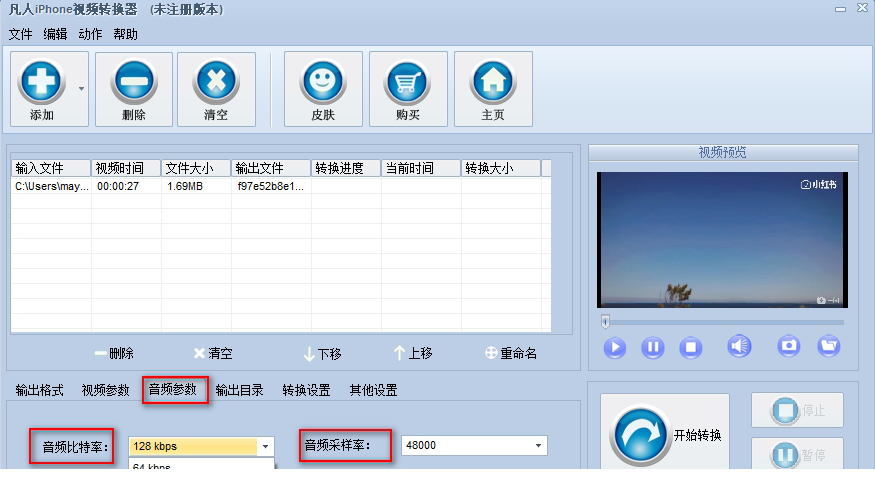The height and width of the screenshot is (487, 875).
Task: Click 重命名 to rename the output
Action: (511, 353)
